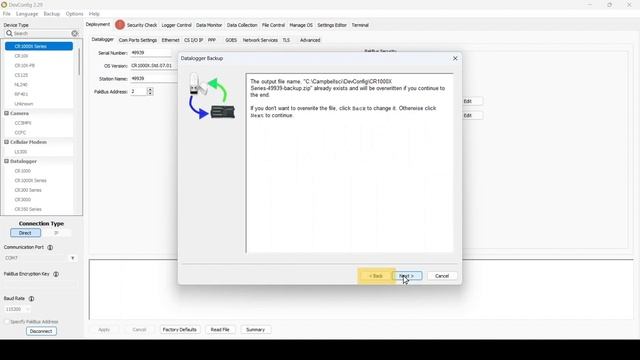Screen dimensions: 640x360
Task: Select NL240 in the device list
Action: point(21,84)
